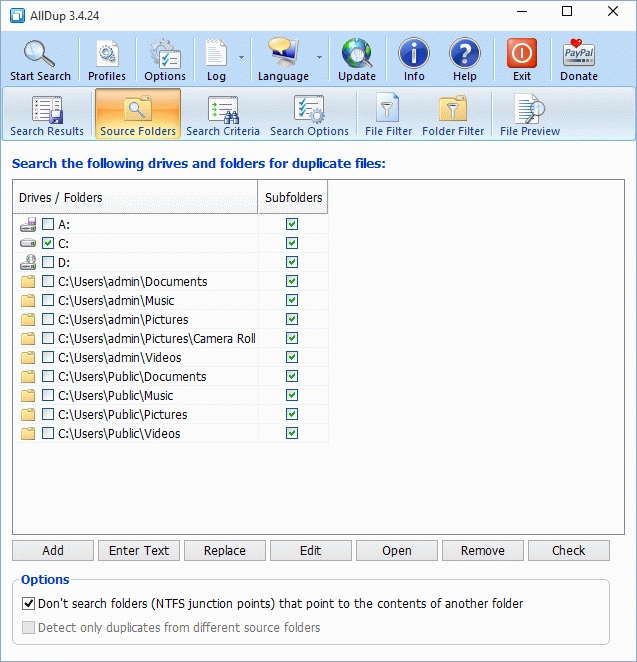Check the C:\Users\admin\Pictures folder checkbox
The width and height of the screenshot is (637, 662).
coord(48,319)
